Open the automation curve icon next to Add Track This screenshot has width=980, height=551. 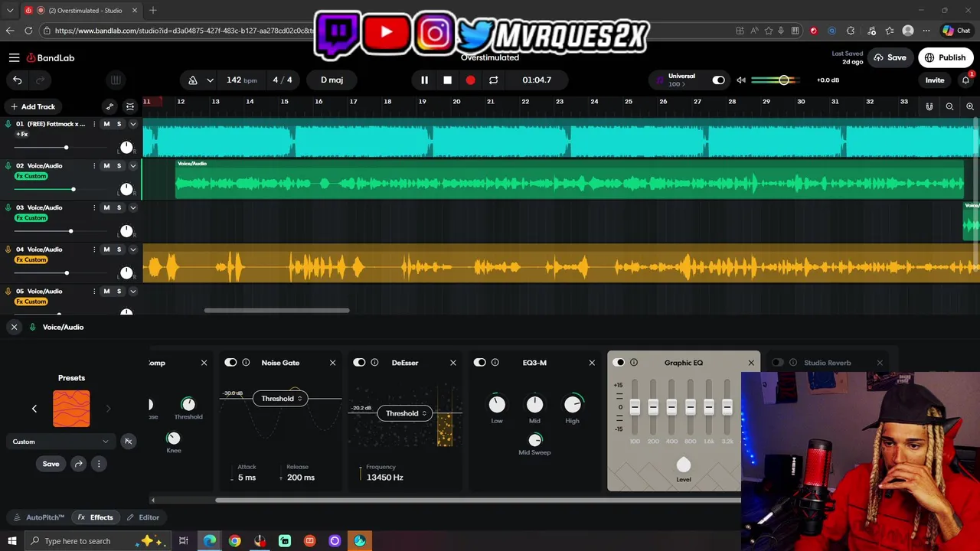coord(109,106)
